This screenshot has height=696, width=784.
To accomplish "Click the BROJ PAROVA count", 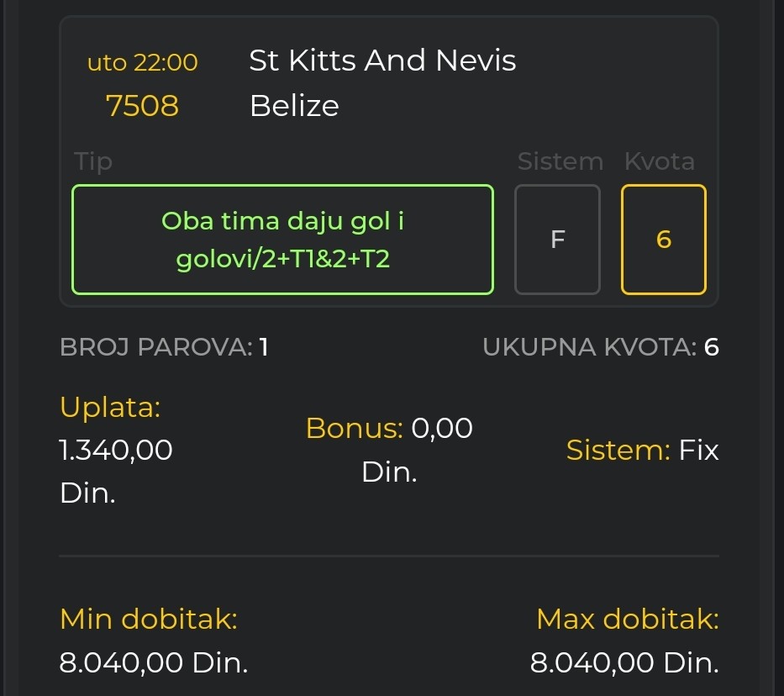I will pyautogui.click(x=263, y=347).
